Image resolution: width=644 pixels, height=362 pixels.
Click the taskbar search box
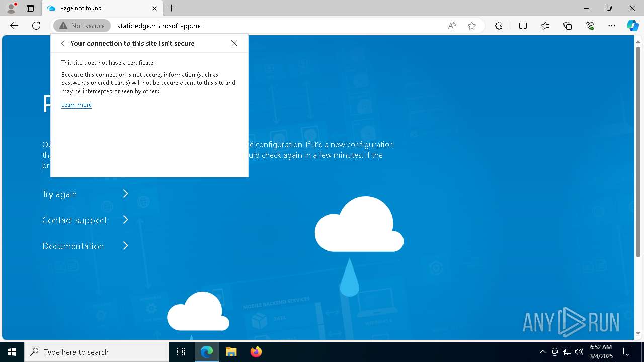point(97,352)
